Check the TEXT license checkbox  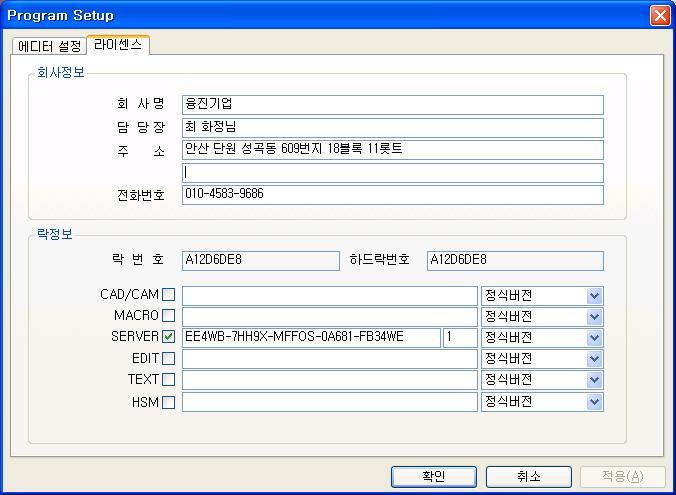coord(168,379)
